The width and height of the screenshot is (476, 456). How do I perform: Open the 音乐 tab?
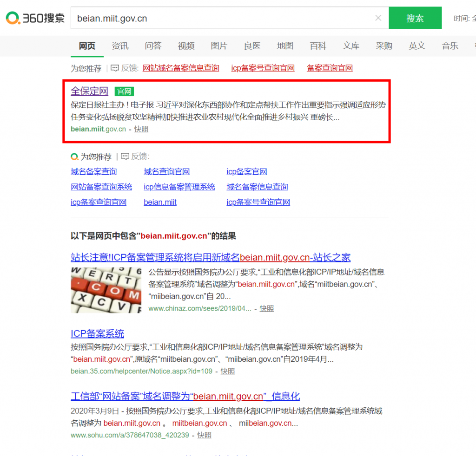450,46
